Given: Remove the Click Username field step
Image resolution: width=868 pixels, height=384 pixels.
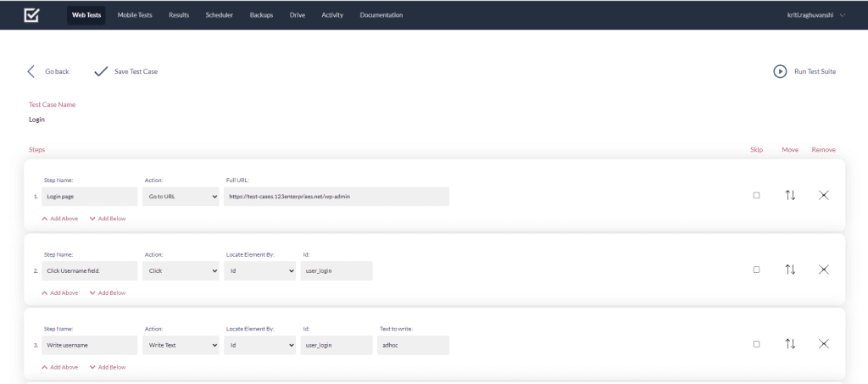Looking at the screenshot, I should [x=823, y=270].
